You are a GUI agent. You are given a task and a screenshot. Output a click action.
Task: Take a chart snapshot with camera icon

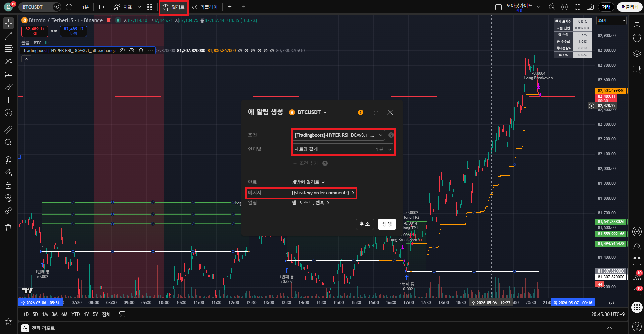pyautogui.click(x=590, y=7)
